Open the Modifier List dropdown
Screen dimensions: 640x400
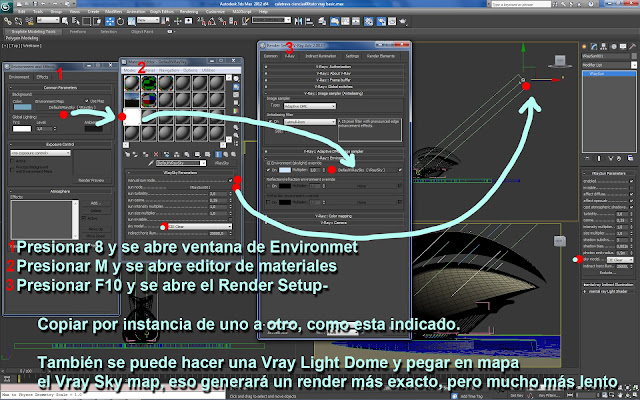click(x=609, y=65)
